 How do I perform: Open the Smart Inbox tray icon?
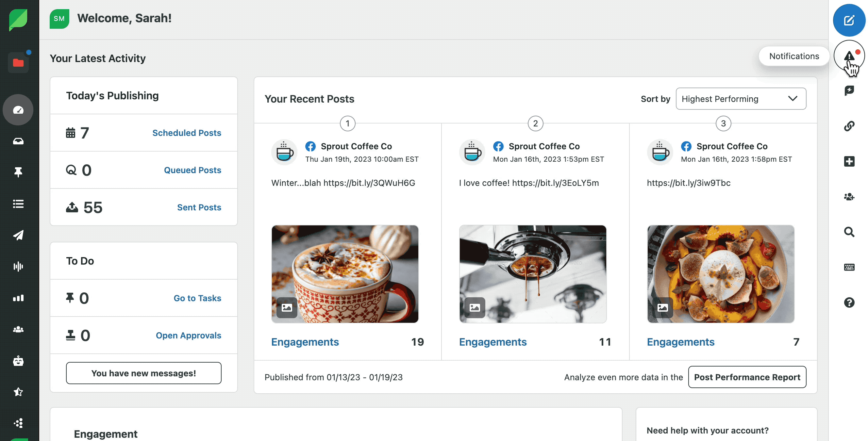(x=18, y=141)
